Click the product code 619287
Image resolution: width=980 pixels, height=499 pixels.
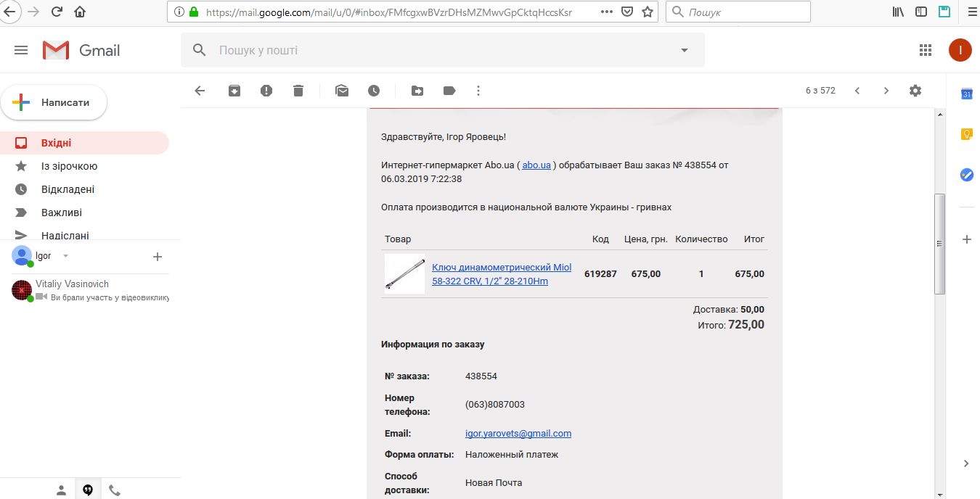pos(600,274)
